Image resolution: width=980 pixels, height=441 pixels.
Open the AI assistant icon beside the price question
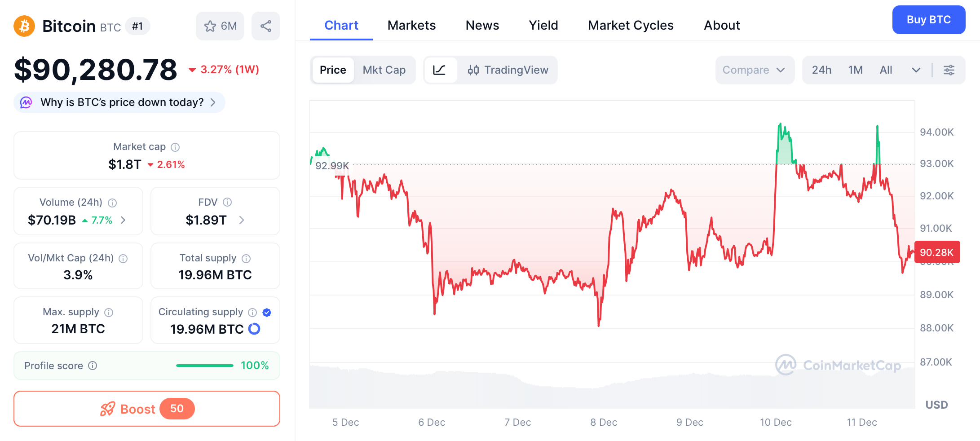tap(26, 102)
